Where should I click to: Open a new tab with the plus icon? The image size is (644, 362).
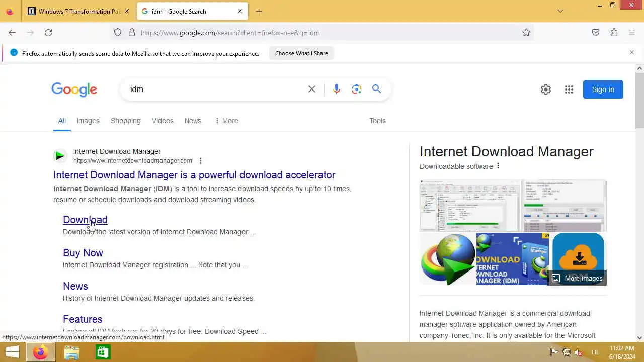tap(259, 11)
